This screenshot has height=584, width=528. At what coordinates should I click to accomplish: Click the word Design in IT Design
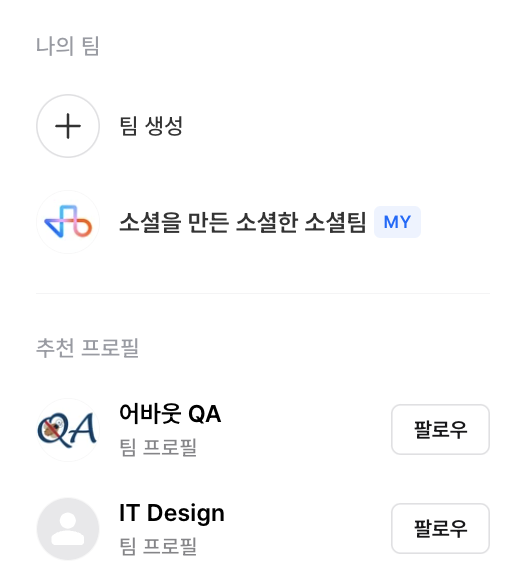tap(186, 514)
